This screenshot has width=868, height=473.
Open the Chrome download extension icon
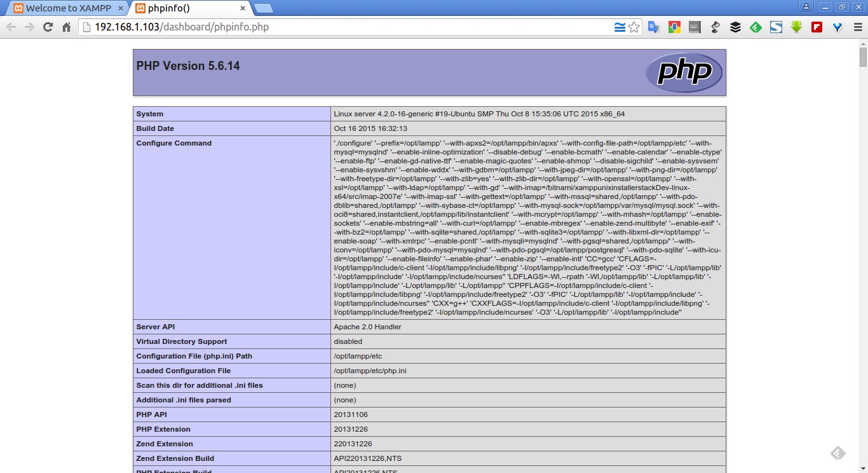coord(674,27)
